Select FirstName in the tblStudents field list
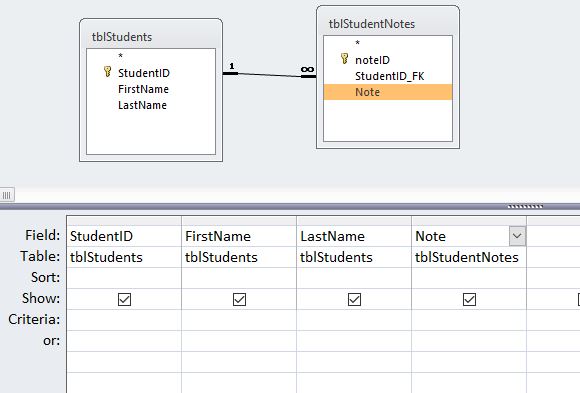 point(143,89)
